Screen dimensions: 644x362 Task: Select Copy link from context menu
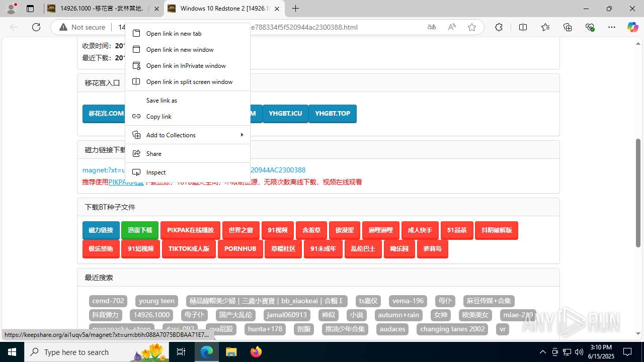pos(187,116)
